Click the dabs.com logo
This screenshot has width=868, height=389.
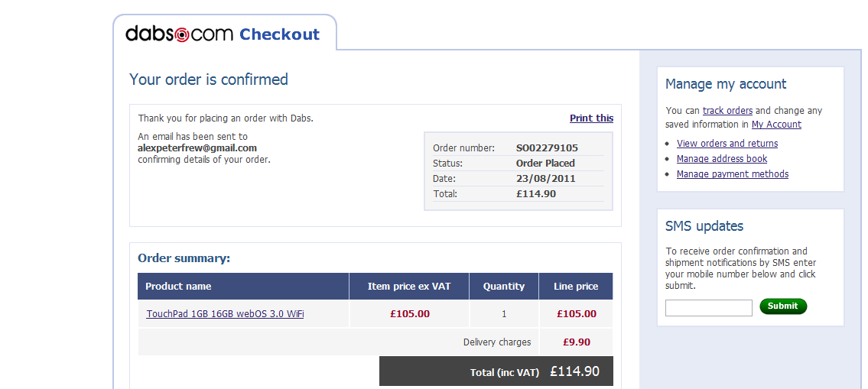click(x=180, y=34)
